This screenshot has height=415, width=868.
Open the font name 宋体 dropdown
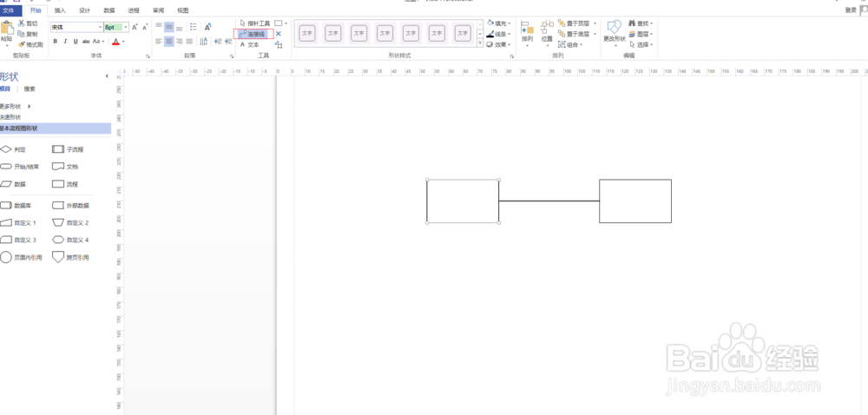100,27
